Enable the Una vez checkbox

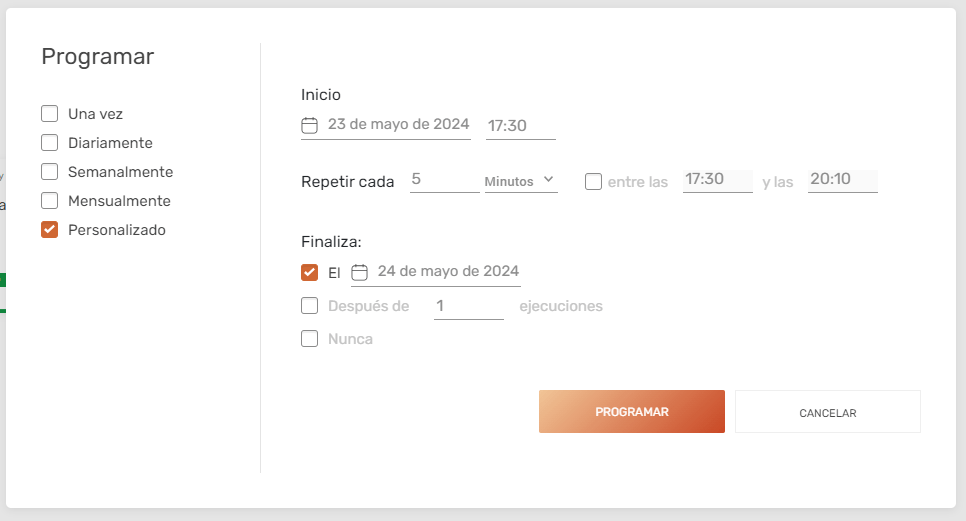pos(49,114)
